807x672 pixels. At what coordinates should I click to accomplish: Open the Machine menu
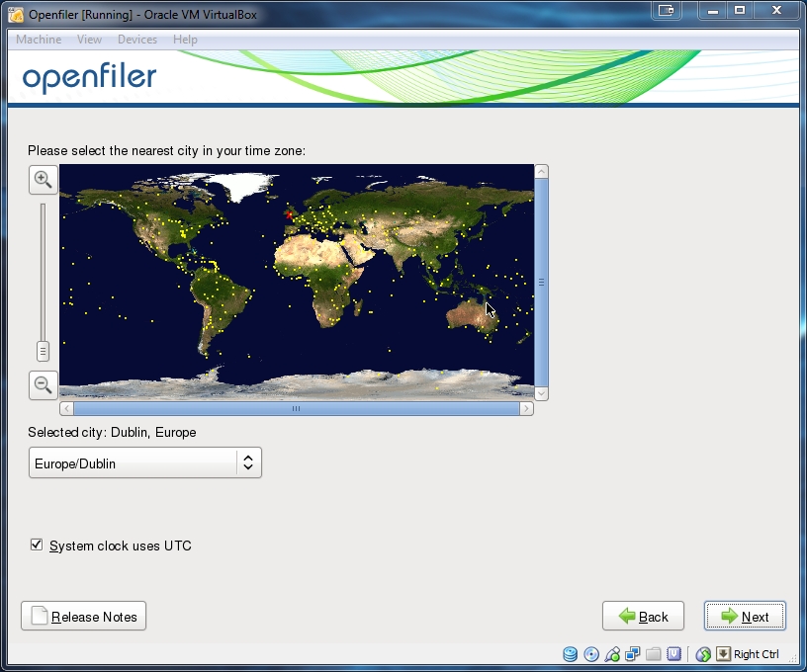[39, 40]
